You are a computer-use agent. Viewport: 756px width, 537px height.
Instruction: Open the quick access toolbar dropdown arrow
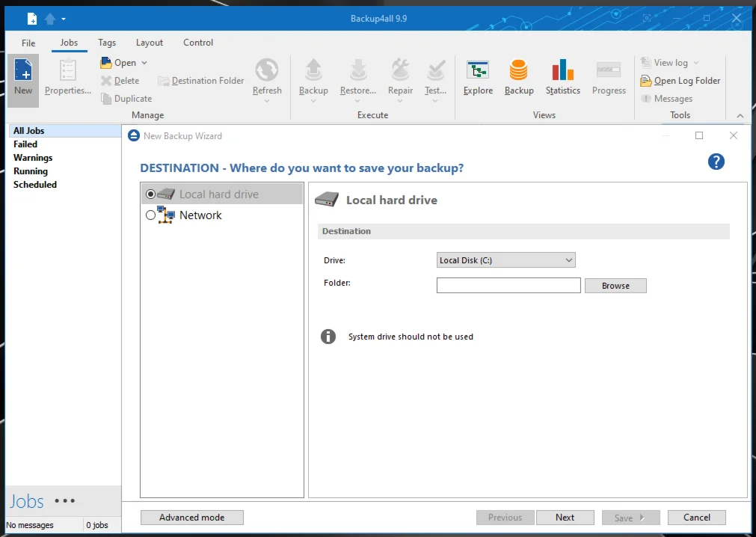tap(64, 19)
